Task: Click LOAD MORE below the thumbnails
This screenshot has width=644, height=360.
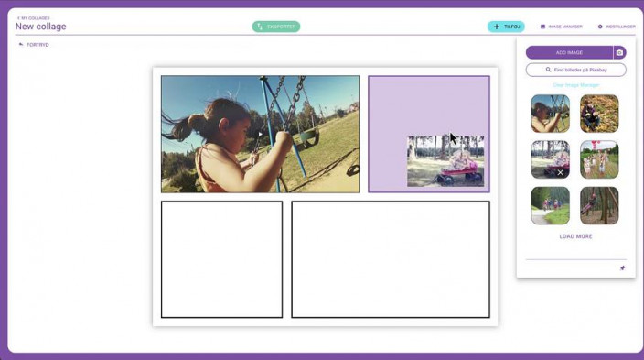Action: (x=575, y=236)
